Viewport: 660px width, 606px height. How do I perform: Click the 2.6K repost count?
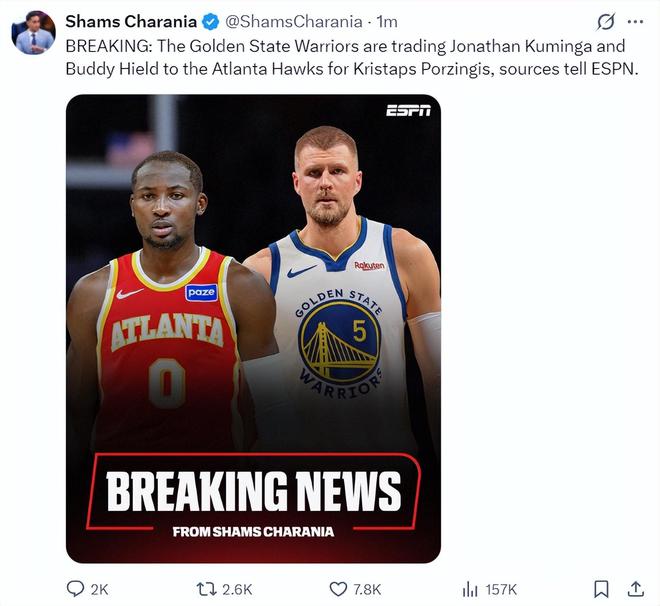click(x=236, y=590)
